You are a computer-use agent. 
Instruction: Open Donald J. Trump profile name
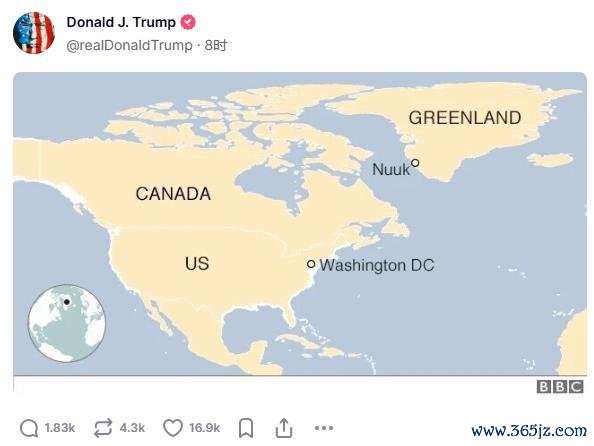pos(121,22)
